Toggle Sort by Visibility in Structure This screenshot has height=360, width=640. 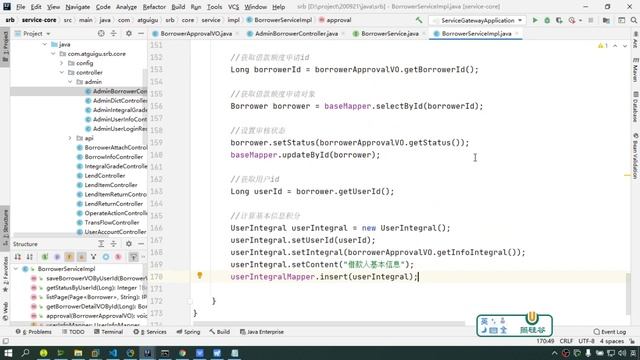click(x=18, y=257)
